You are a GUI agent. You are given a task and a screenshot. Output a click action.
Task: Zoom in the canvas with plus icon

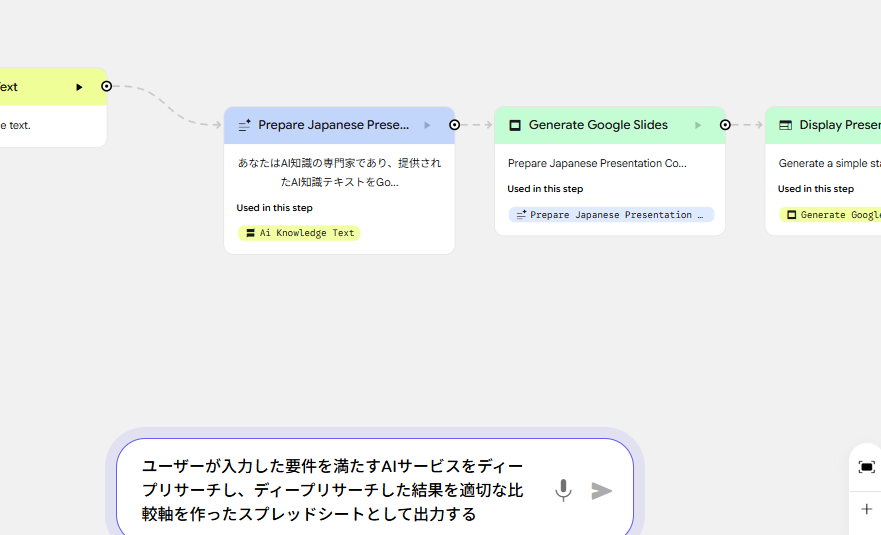[866, 509]
